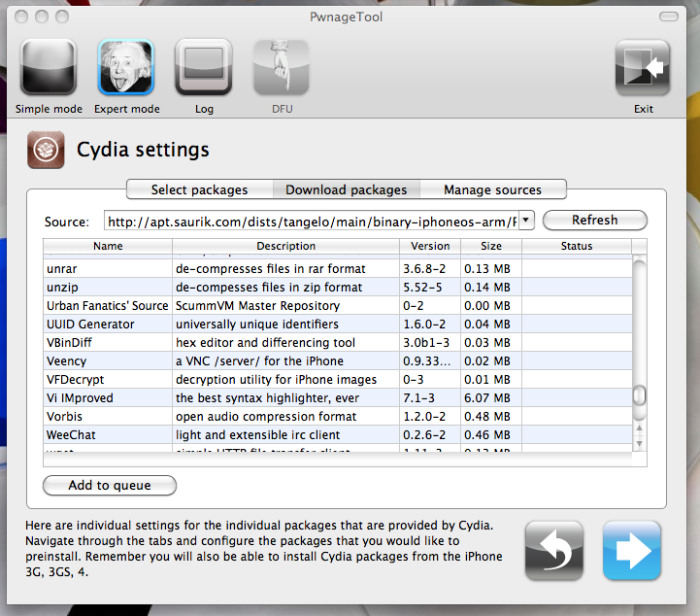Click 'hex editor and differencing tool' description
Image resolution: width=700 pixels, height=616 pixels.
click(x=265, y=343)
